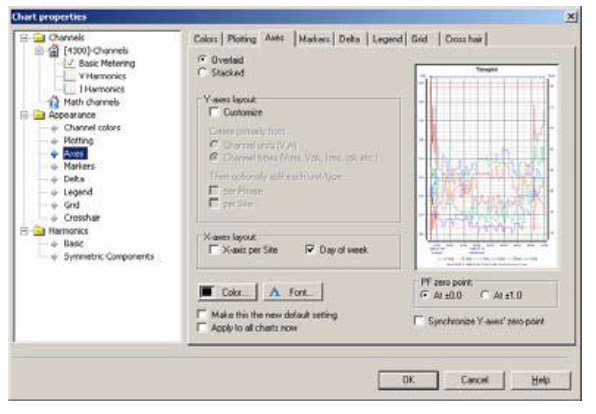Click the letter A icon on Font button
This screenshot has height=414, width=596.
(x=274, y=292)
